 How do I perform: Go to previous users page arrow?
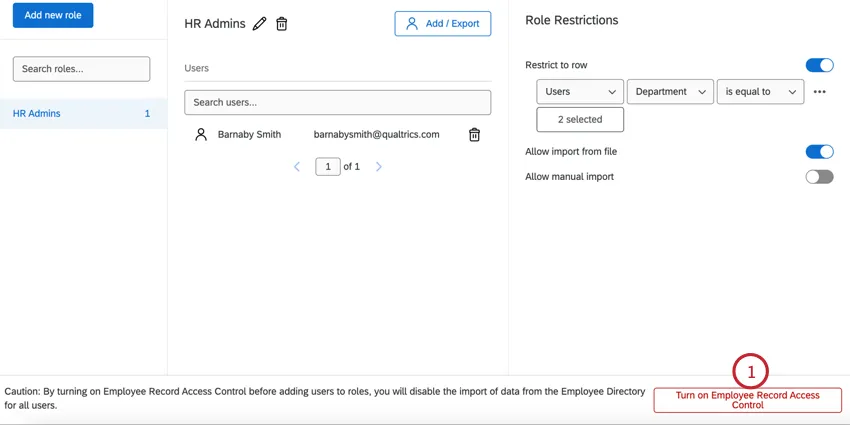pyautogui.click(x=297, y=167)
